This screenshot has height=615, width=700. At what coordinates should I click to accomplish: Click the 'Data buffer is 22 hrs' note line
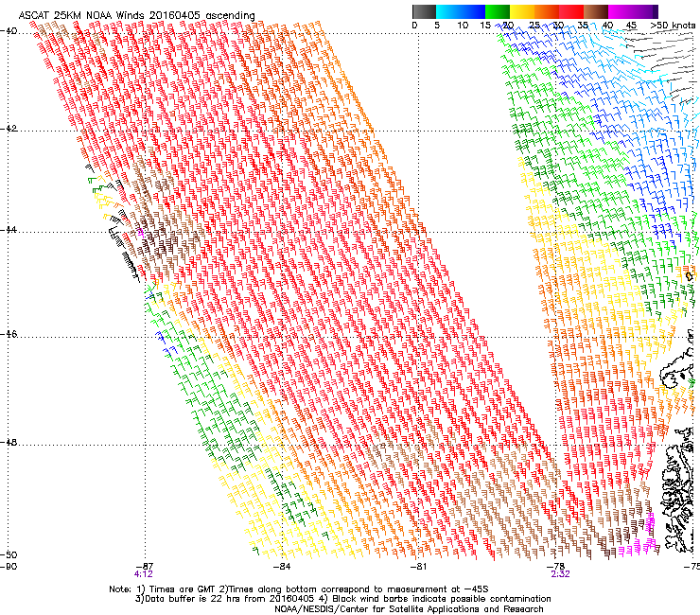[x=342, y=599]
